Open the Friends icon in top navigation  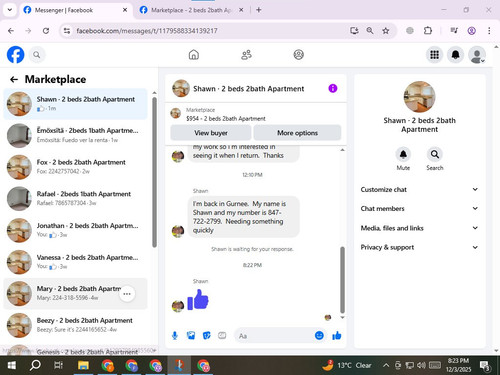[x=246, y=55]
